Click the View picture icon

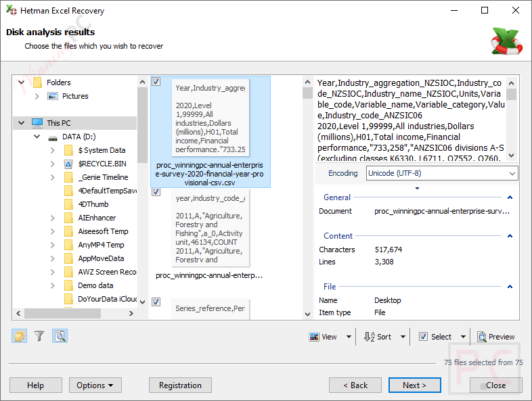pyautogui.click(x=314, y=337)
